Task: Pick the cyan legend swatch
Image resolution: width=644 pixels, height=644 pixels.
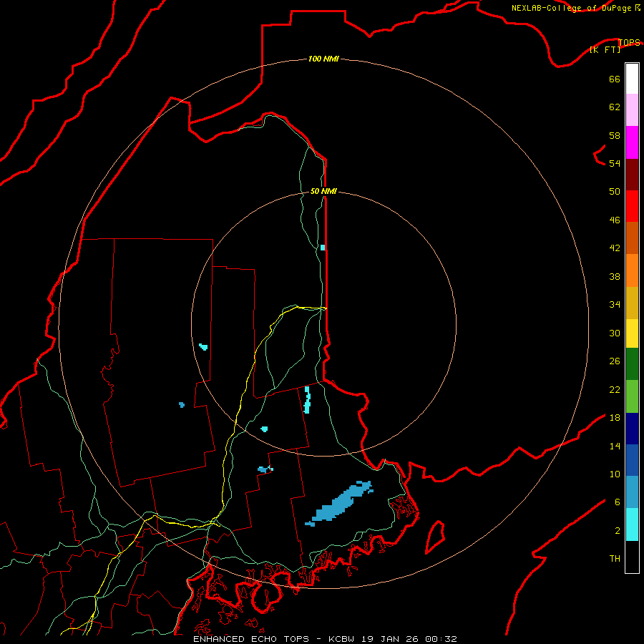Action: click(632, 525)
